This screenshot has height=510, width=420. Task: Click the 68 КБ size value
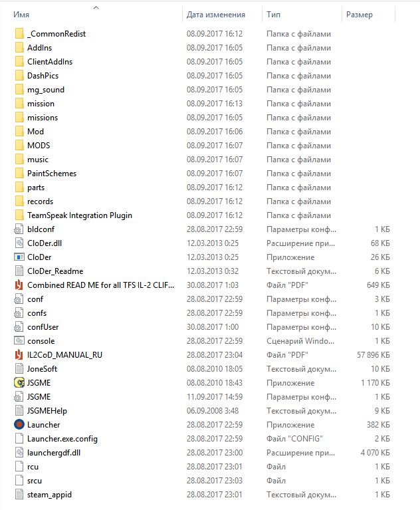(380, 243)
